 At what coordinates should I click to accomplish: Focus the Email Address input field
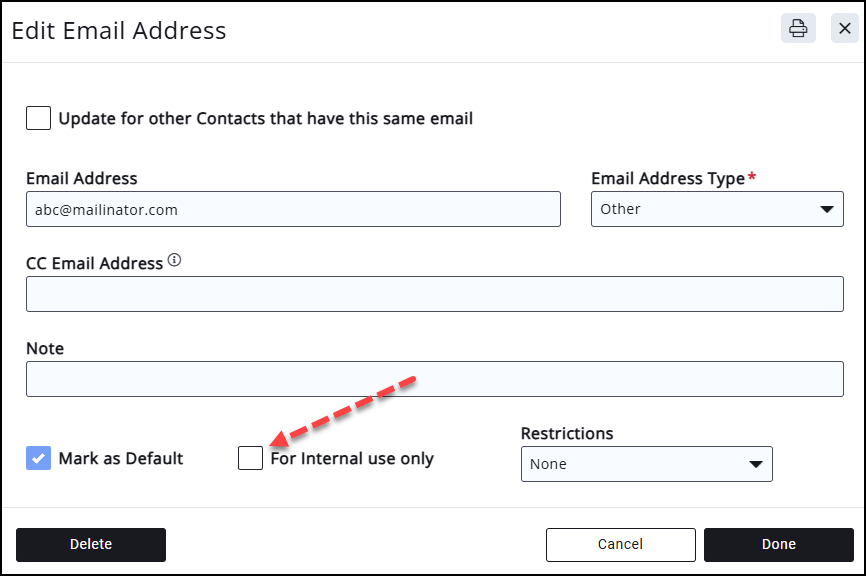293,209
